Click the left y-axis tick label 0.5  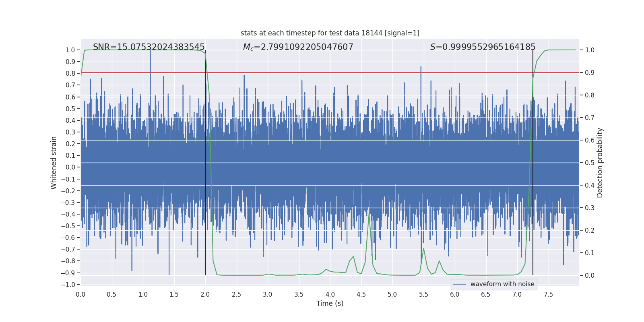click(x=70, y=109)
